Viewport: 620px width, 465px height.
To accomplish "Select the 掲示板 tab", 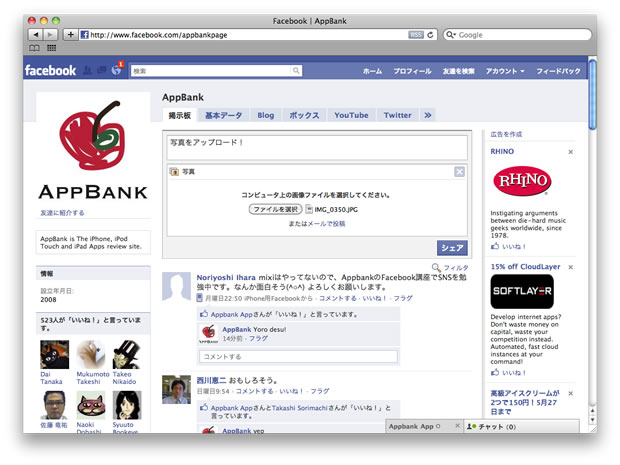I will point(180,115).
